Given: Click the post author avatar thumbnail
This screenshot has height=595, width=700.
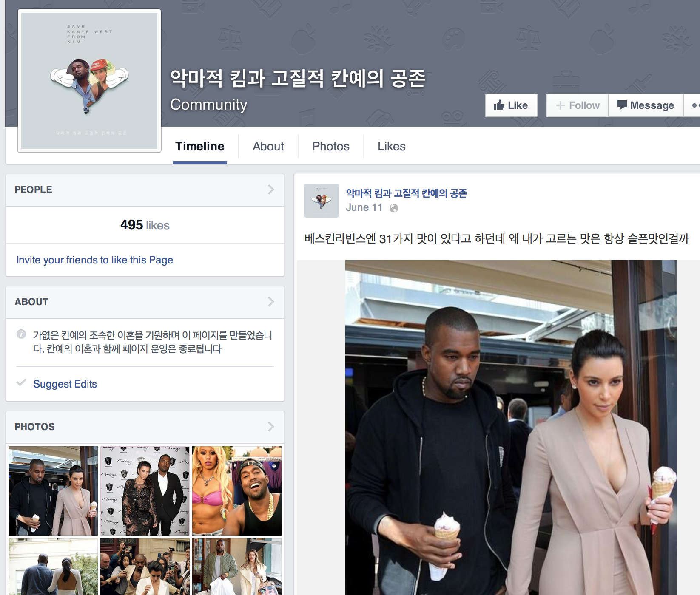Looking at the screenshot, I should (322, 201).
